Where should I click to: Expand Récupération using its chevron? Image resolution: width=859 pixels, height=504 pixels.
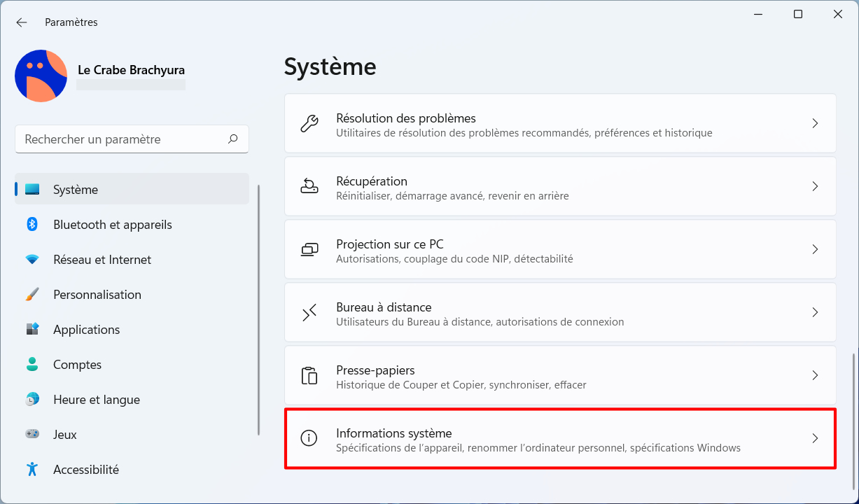coord(815,186)
